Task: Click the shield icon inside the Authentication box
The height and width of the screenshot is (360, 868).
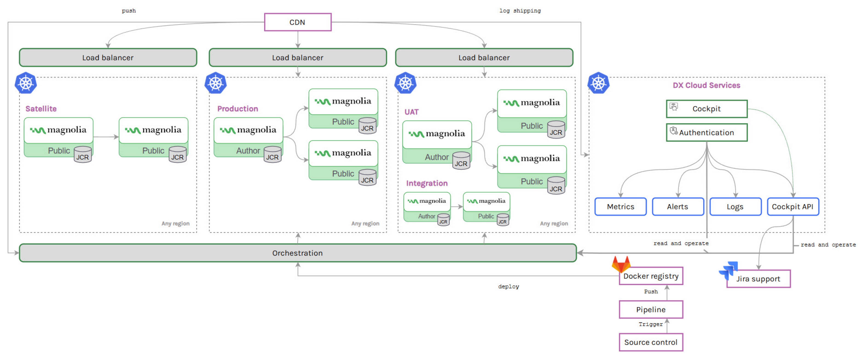Action: coord(674,131)
